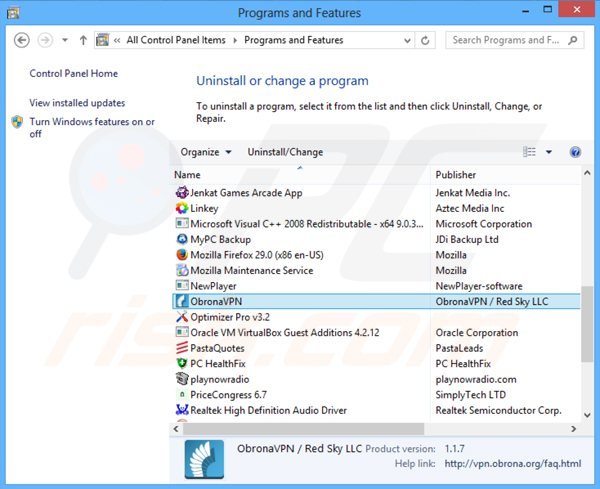The height and width of the screenshot is (489, 600).
Task: Click the Oracle VM VirtualBox icon
Action: [182, 332]
